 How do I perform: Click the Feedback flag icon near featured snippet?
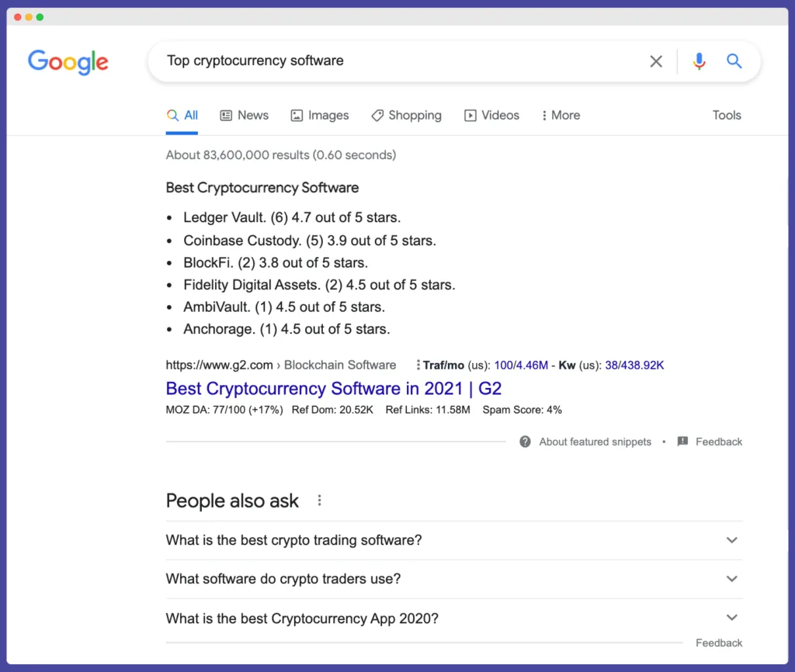pyautogui.click(x=682, y=442)
